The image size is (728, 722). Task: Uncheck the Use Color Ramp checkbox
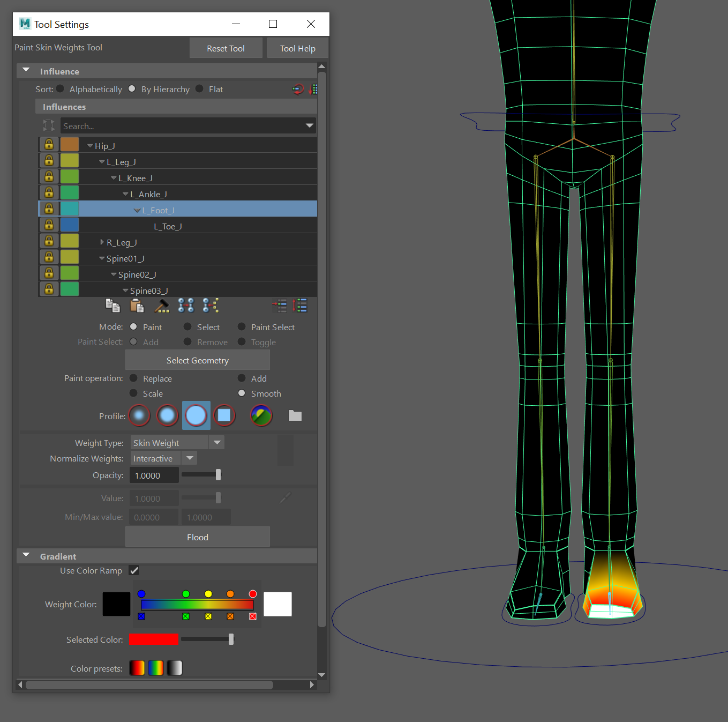[x=134, y=571]
